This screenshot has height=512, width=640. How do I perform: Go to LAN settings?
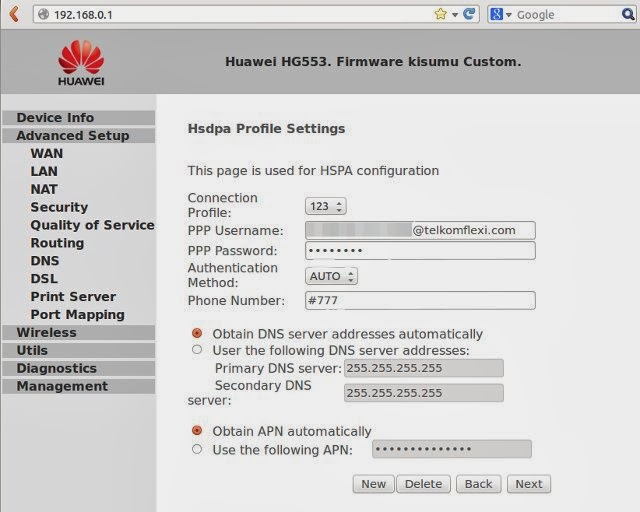pyautogui.click(x=44, y=171)
